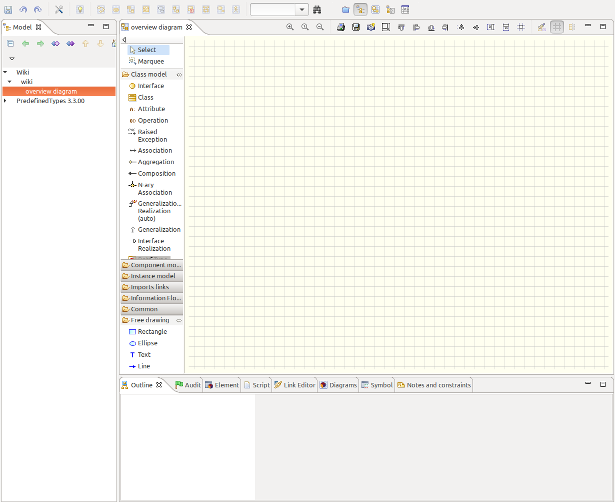Image resolution: width=615 pixels, height=502 pixels.
Task: Activate the Select tool in palette
Action: point(146,49)
